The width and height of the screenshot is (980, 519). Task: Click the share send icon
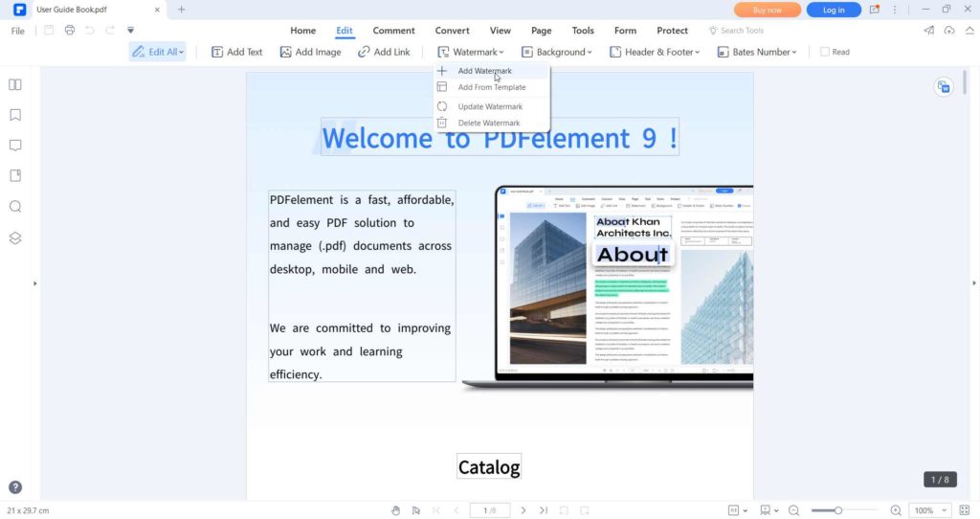click(x=928, y=30)
